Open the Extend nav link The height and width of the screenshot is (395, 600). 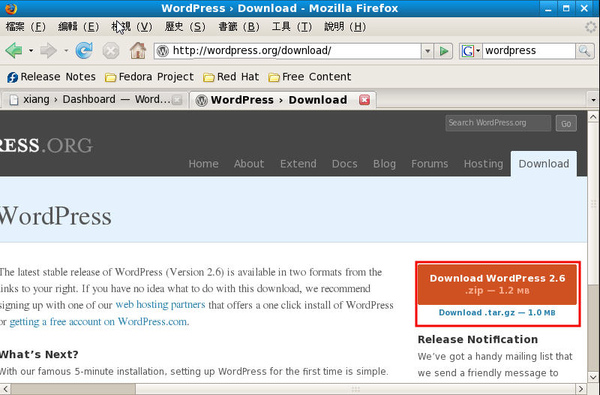298,164
